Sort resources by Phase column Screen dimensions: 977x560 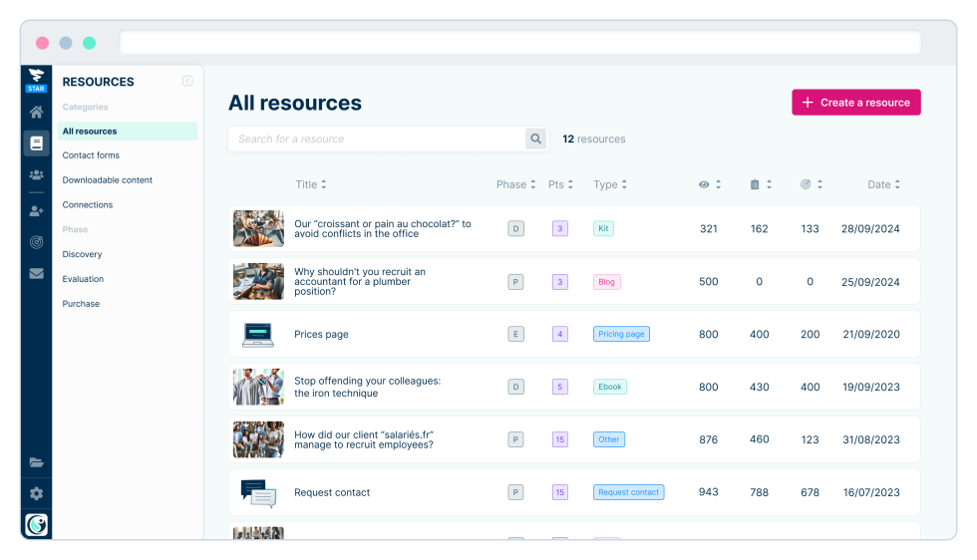coord(515,184)
